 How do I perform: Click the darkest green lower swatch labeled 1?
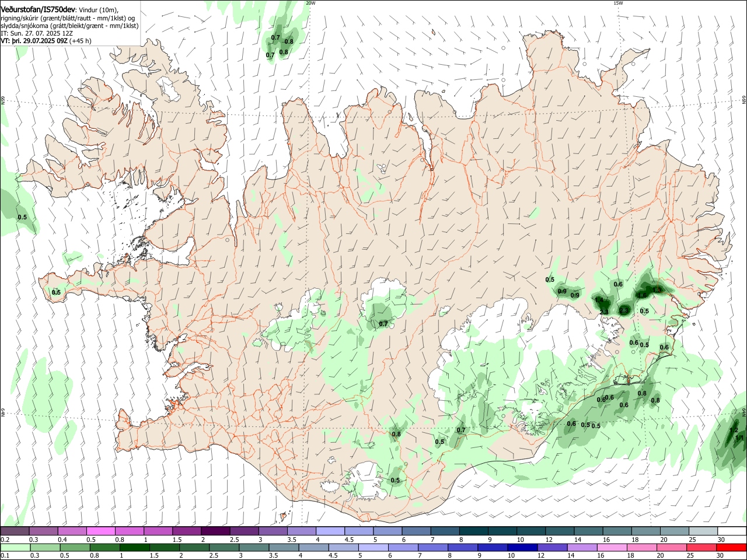point(134,547)
